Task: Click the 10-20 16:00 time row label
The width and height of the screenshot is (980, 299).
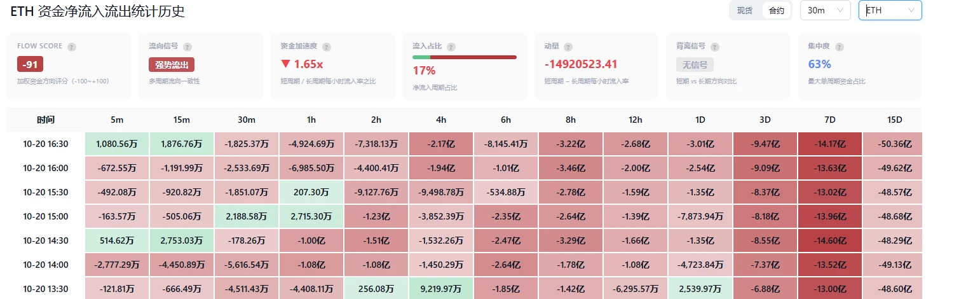Action: pyautogui.click(x=46, y=168)
